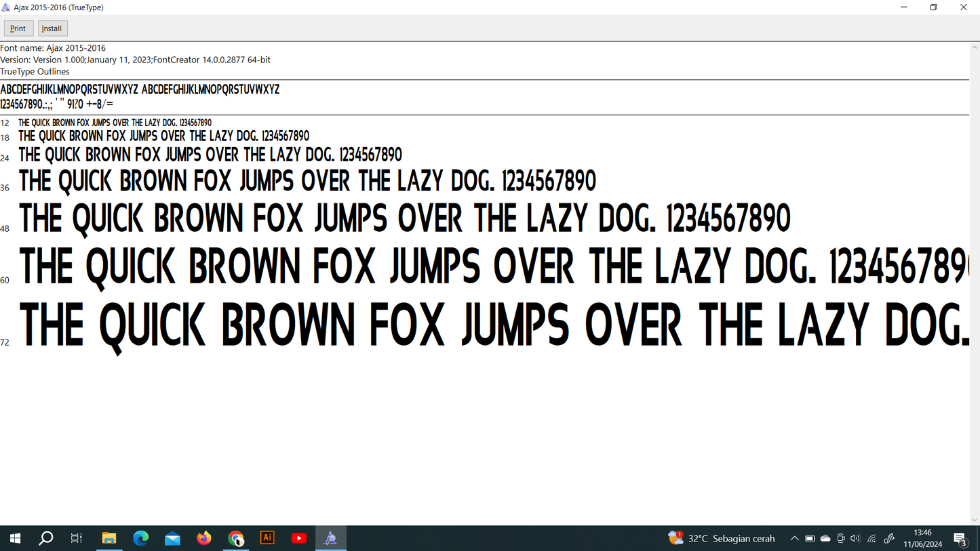The width and height of the screenshot is (980, 551).
Task: Open Task View on taskbar
Action: coord(77,538)
